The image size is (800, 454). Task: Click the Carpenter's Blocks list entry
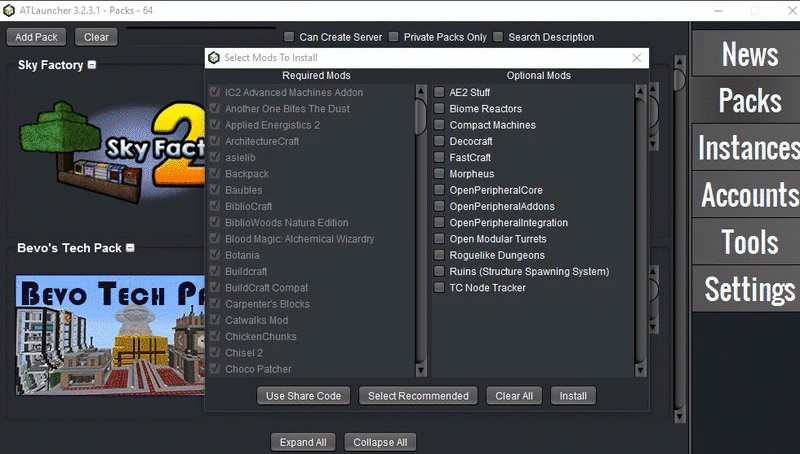pyautogui.click(x=267, y=304)
